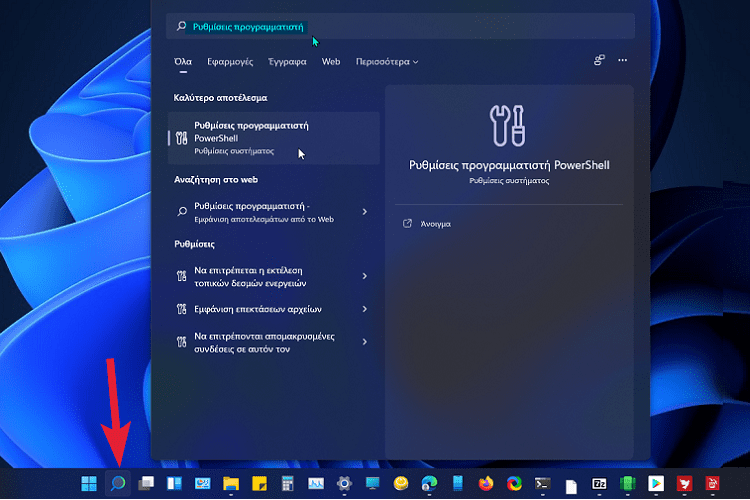The image size is (750, 500).
Task: Open the red clipboard app on taskbar
Action: (x=713, y=484)
